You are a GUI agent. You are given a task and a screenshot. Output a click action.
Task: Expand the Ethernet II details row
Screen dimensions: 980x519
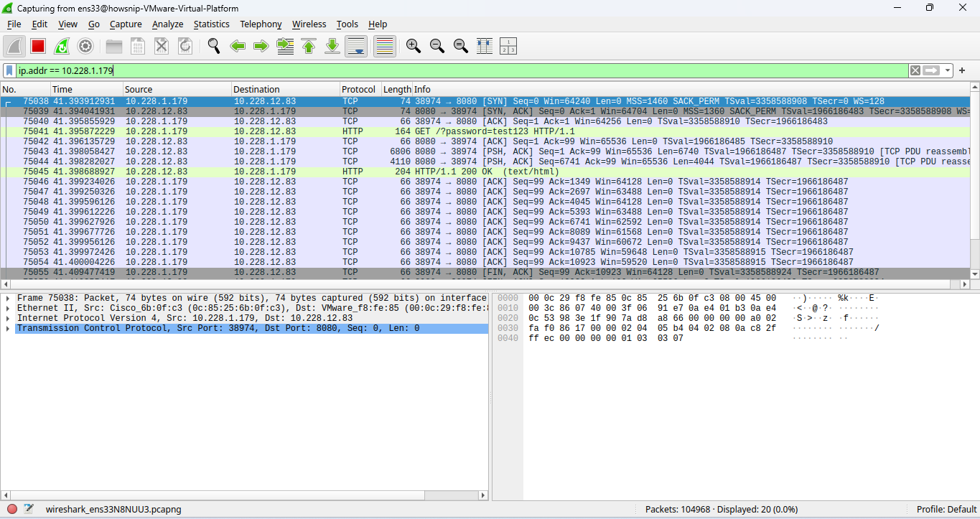pos(7,309)
